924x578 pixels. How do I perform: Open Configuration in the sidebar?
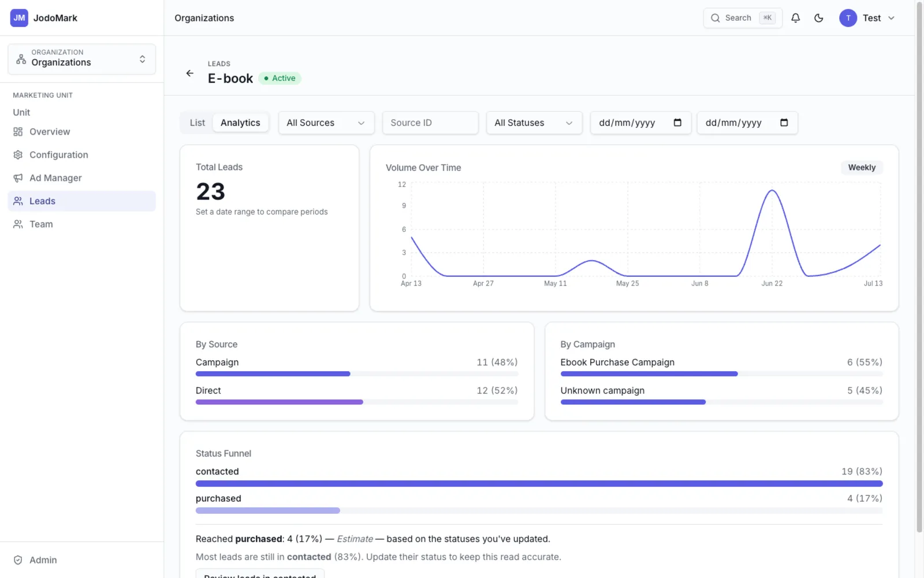coord(81,155)
